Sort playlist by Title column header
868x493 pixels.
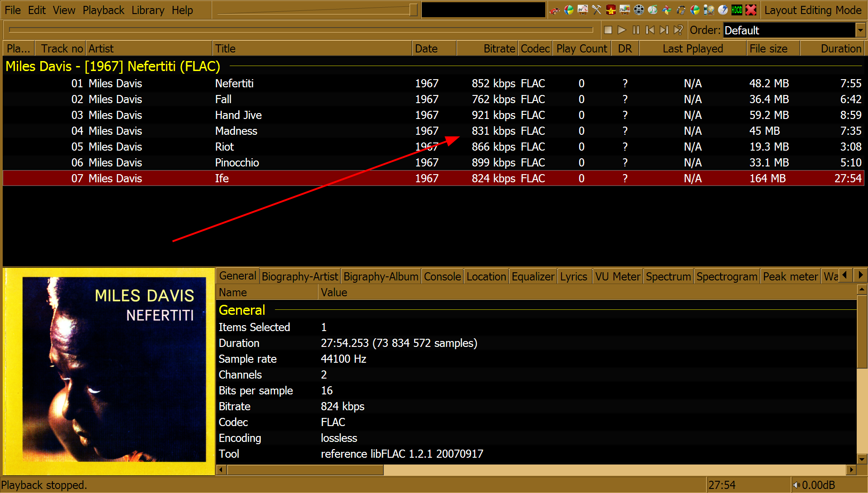tap(312, 48)
